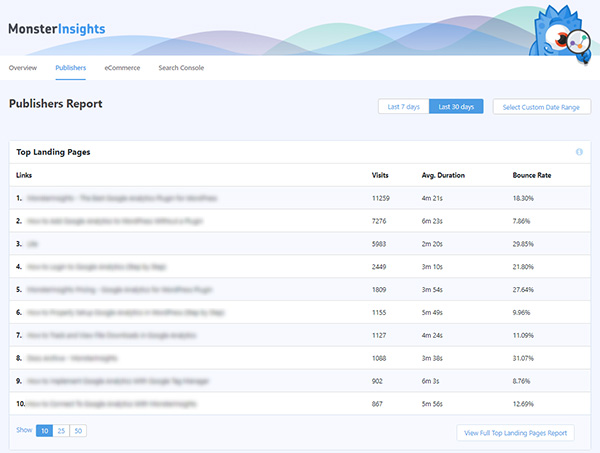Click View Full Top Landing Pages Report
Image resolution: width=600 pixels, height=453 pixels.
(x=516, y=433)
